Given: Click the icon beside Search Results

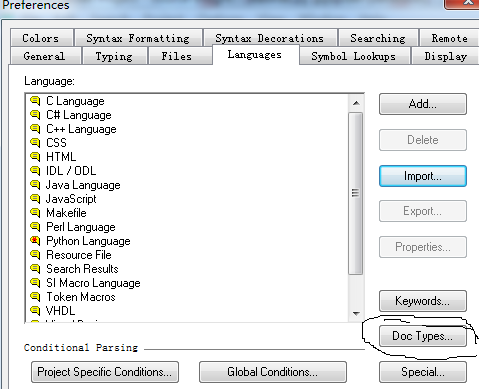Looking at the screenshot, I should tap(35, 269).
